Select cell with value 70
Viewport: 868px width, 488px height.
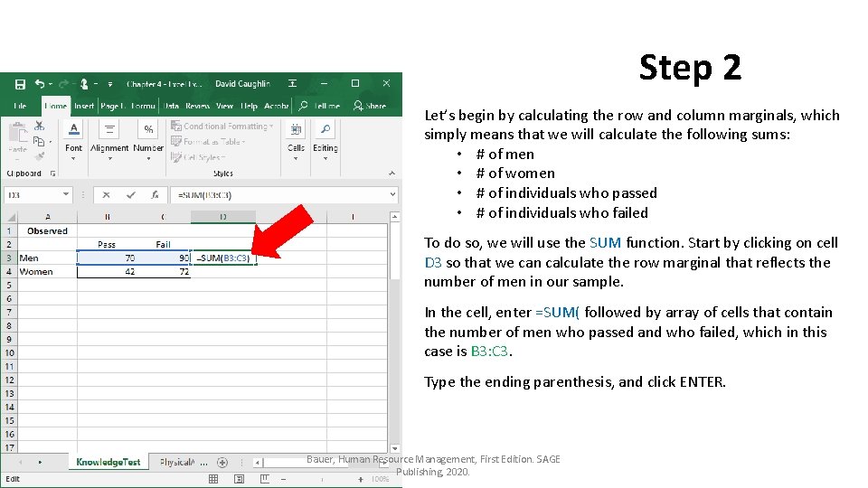pos(107,258)
